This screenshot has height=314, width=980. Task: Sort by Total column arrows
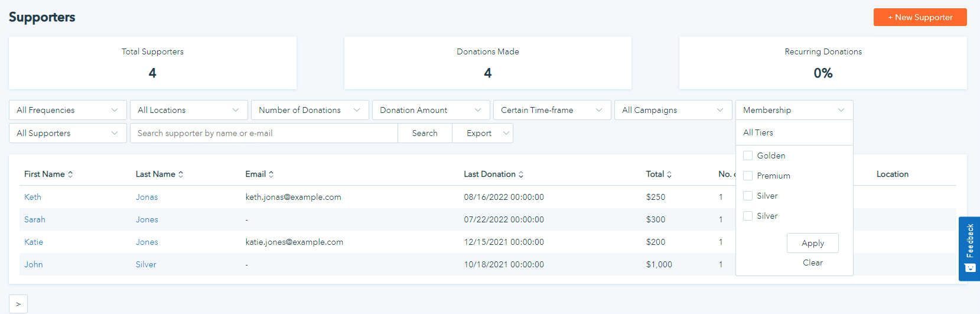(x=669, y=174)
